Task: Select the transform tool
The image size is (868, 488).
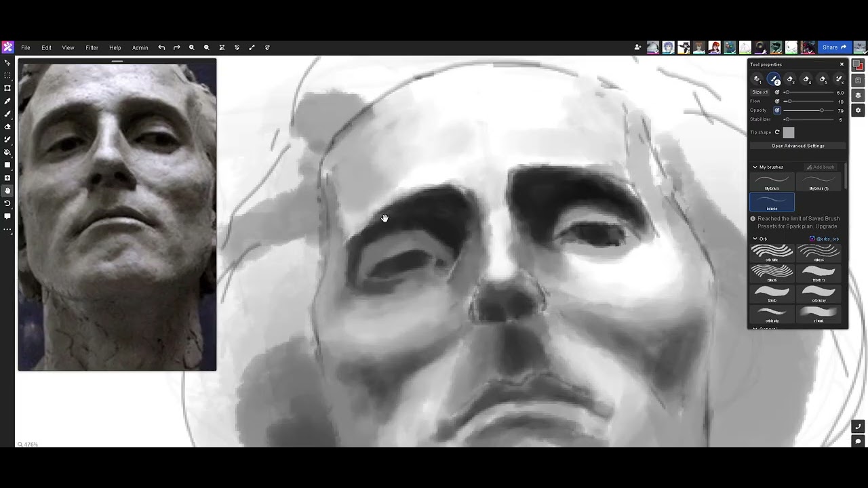Action: pos(7,88)
